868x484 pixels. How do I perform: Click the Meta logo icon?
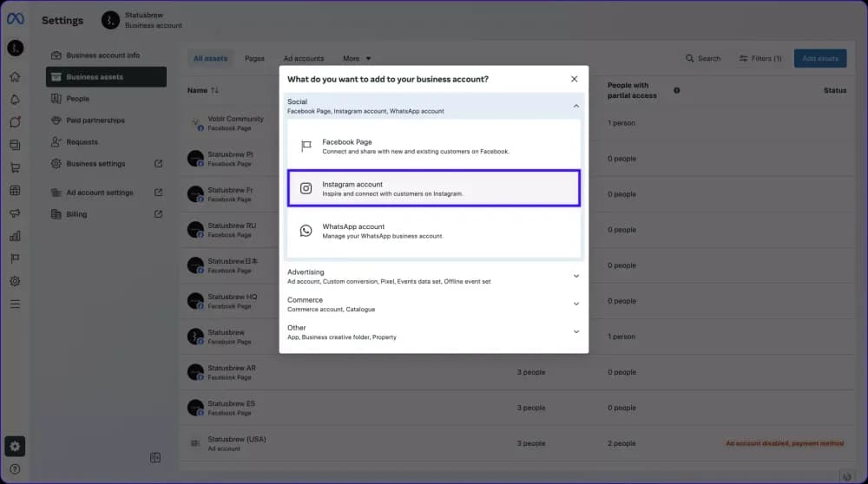[x=15, y=20]
